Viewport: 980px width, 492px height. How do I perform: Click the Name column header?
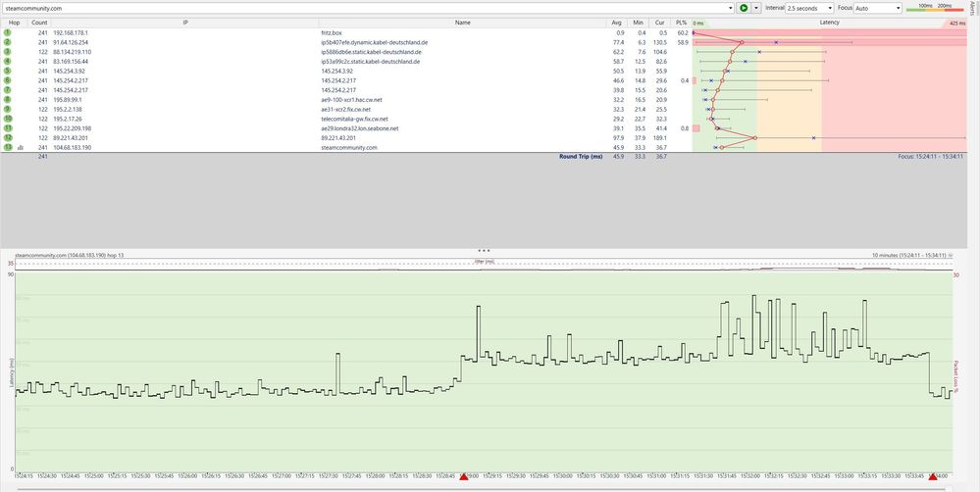coord(462,23)
